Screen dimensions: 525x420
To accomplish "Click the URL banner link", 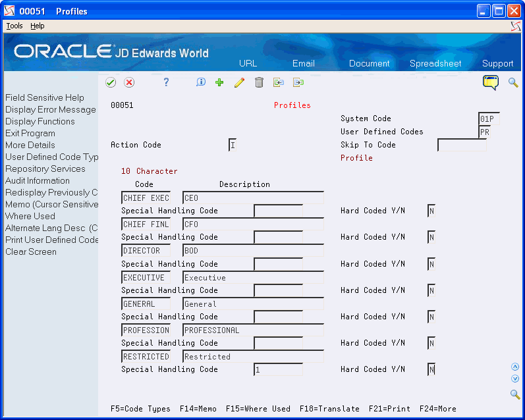I will [248, 63].
